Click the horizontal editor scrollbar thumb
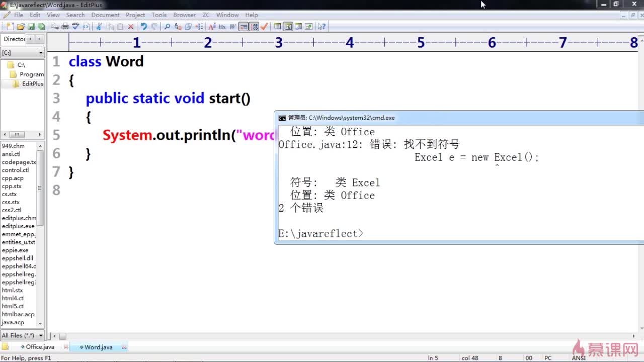 [x=62, y=336]
